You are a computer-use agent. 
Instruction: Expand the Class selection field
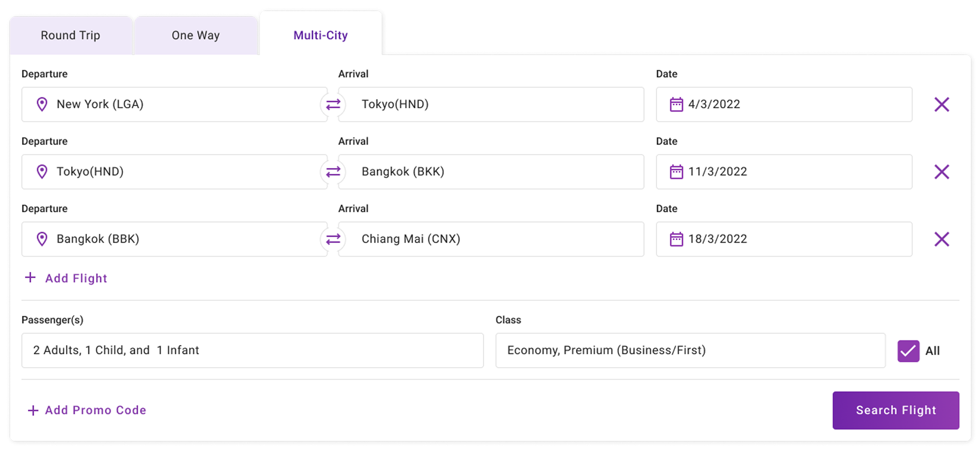point(690,350)
